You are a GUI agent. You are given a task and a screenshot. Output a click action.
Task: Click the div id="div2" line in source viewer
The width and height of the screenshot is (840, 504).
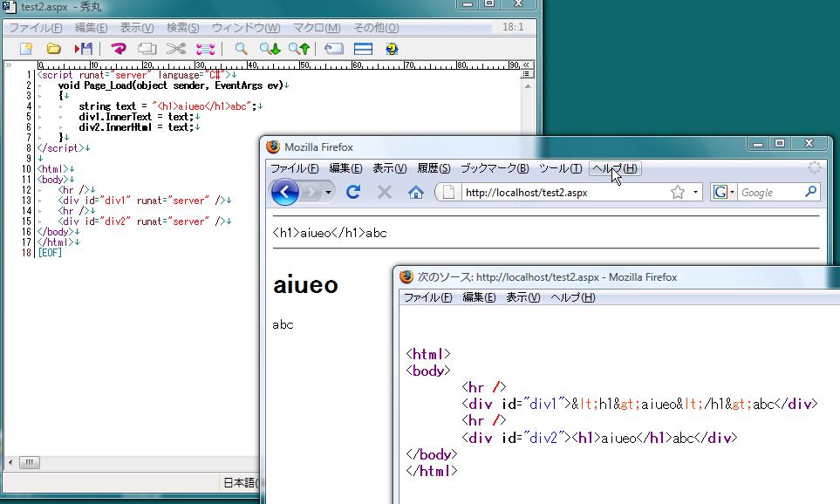coord(599,438)
